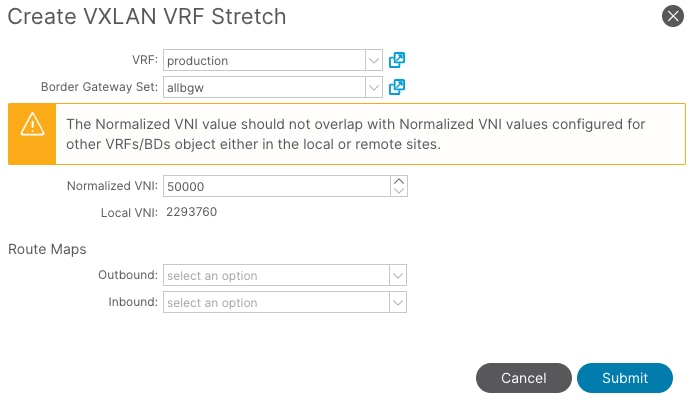Click the orange warning triangle icon
This screenshot has width=693, height=401.
[x=32, y=124]
